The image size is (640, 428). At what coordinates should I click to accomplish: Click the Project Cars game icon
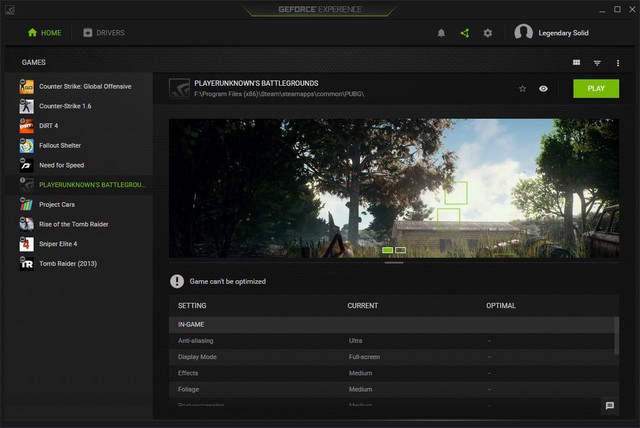pyautogui.click(x=27, y=204)
